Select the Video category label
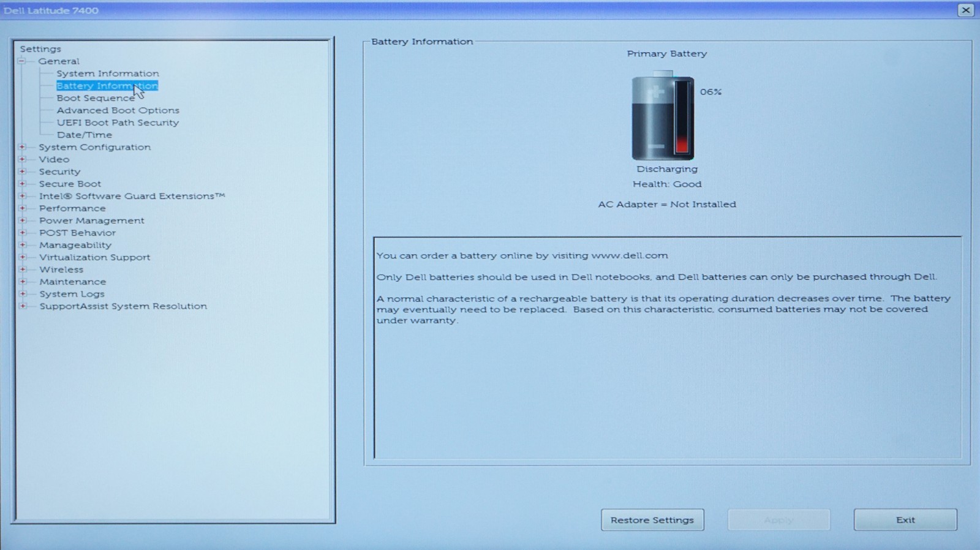This screenshot has width=980, height=550. (x=54, y=159)
